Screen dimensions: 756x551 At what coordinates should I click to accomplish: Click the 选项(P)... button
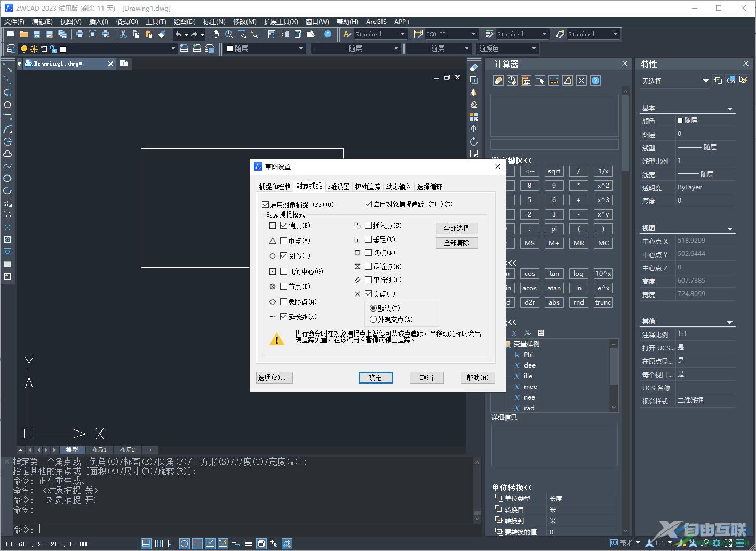click(x=274, y=378)
